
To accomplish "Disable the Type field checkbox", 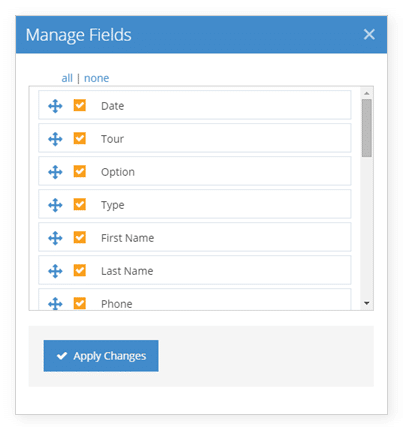I will tap(80, 204).
